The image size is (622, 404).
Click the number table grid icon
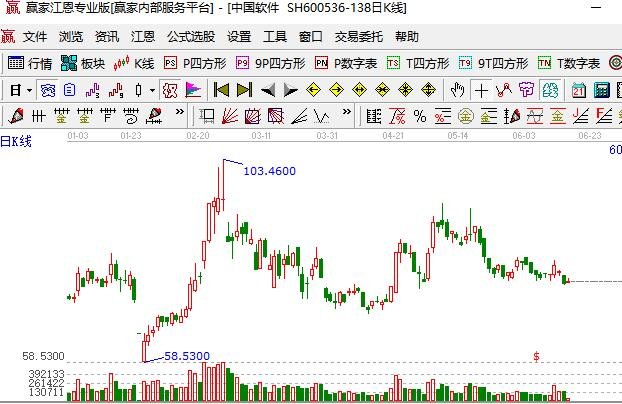(x=374, y=116)
